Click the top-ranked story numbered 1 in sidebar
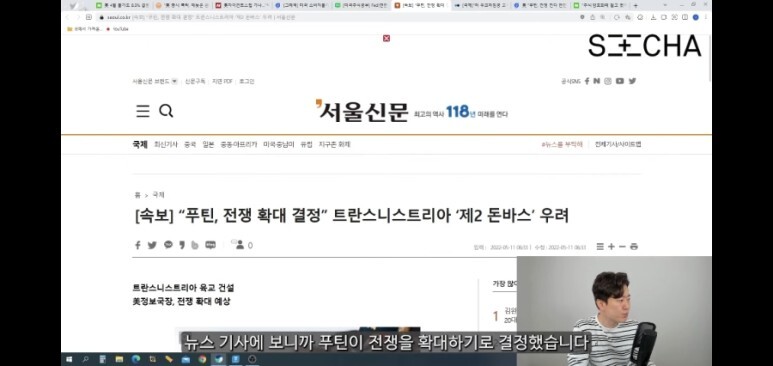Image resolution: width=773 pixels, height=366 pixels. pos(504,316)
